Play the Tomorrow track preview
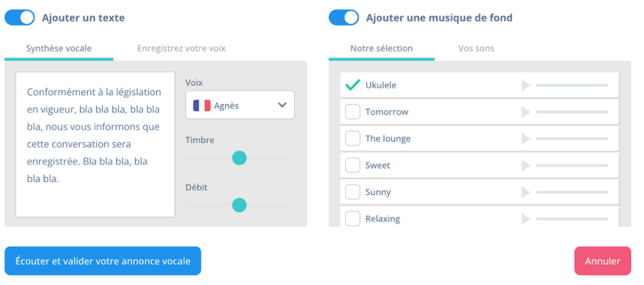The image size is (644, 285). point(525,112)
